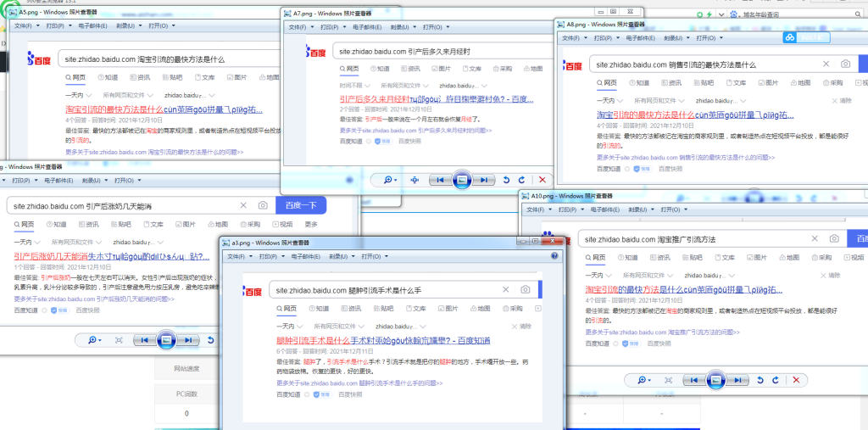The image size is (868, 430).
Task: Play slideshow in the 引产后涨奶几天能消 image window
Action: click(167, 340)
